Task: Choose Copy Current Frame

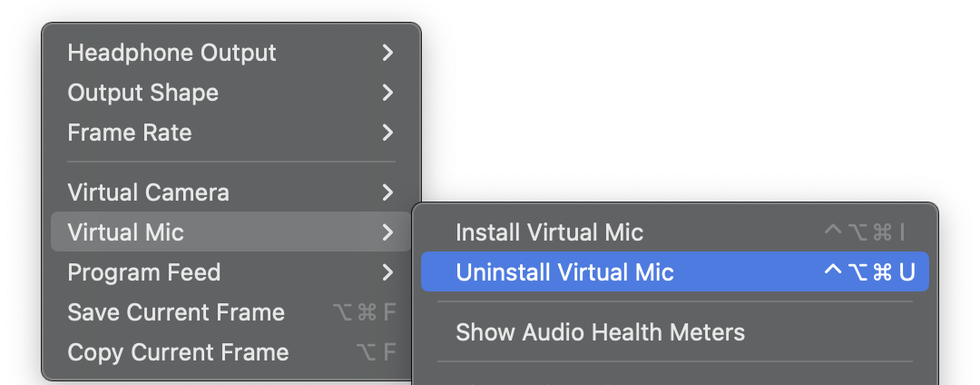Action: click(x=178, y=352)
